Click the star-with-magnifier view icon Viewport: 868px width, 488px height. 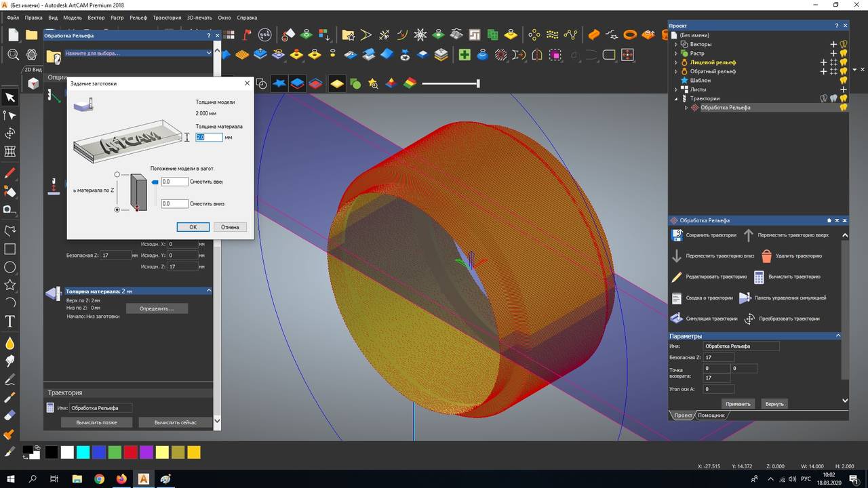(x=373, y=83)
